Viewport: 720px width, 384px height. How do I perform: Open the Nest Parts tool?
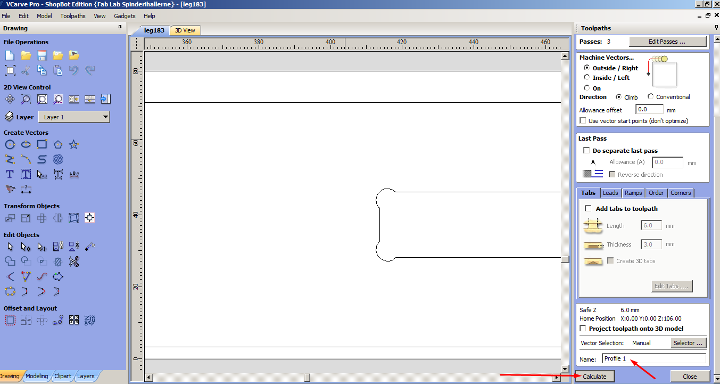[90, 320]
